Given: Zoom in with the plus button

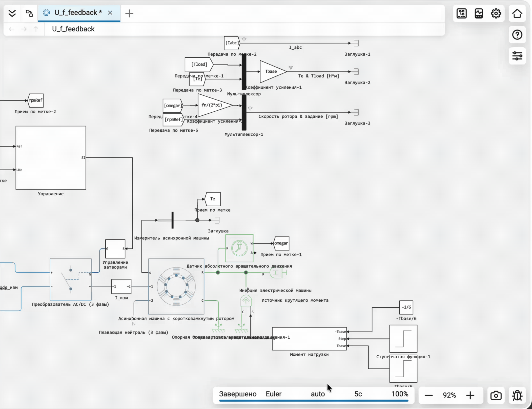Looking at the screenshot, I should click(x=470, y=395).
